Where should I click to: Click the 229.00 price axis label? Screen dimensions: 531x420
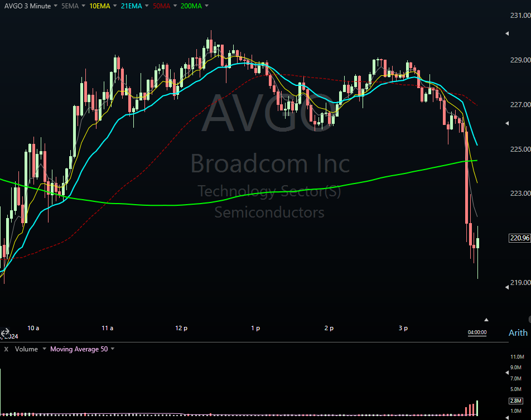coord(520,60)
